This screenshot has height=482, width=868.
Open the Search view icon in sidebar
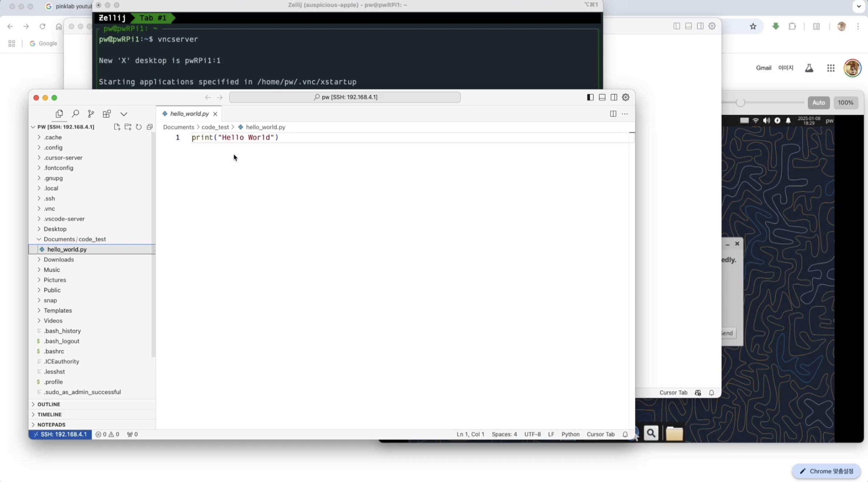75,114
